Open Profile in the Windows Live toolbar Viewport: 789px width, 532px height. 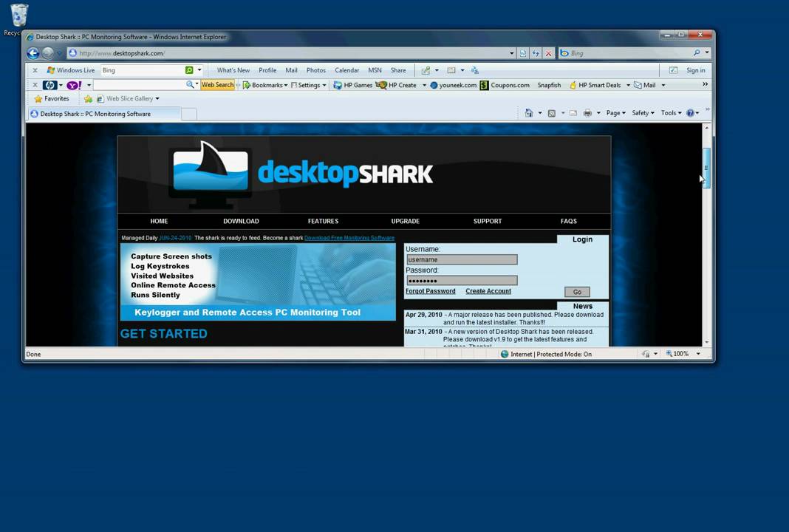tap(267, 70)
